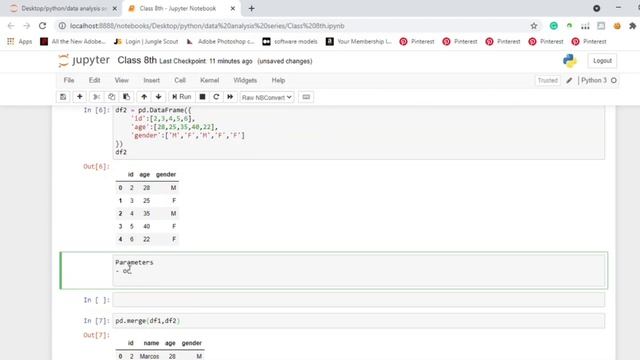
Task: Open the command palette keyboard icon
Action: 306,97
